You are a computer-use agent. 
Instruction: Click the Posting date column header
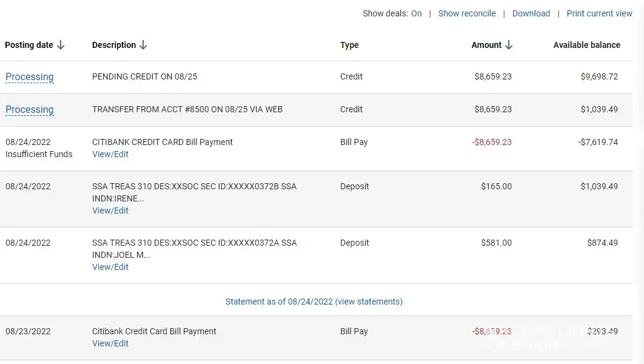tap(29, 45)
